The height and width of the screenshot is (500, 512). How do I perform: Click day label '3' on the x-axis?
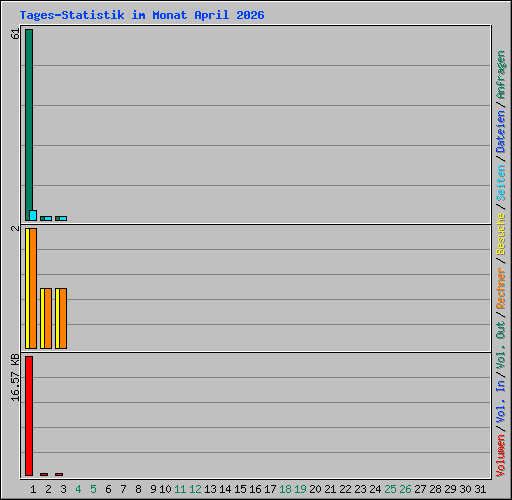63,489
